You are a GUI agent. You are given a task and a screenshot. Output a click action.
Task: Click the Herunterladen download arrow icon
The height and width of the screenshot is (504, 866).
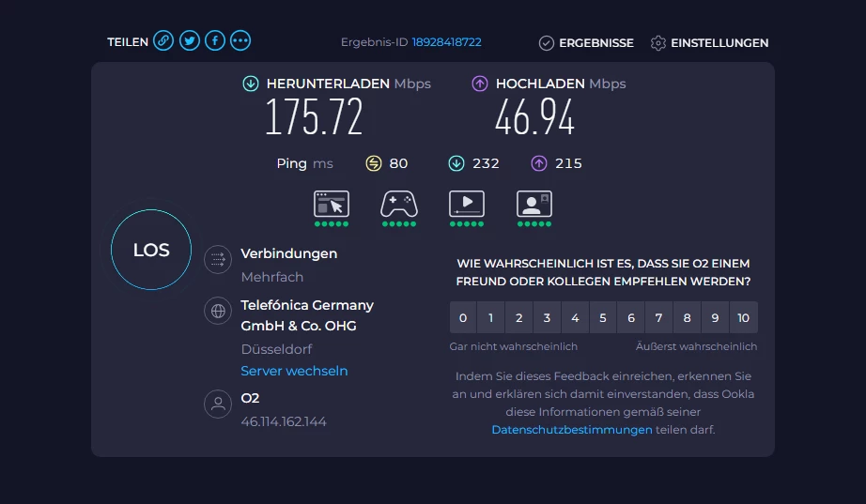click(x=251, y=84)
